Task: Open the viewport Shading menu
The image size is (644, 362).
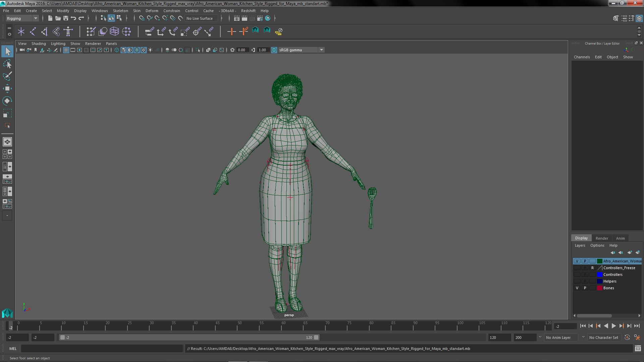Action: point(39,44)
